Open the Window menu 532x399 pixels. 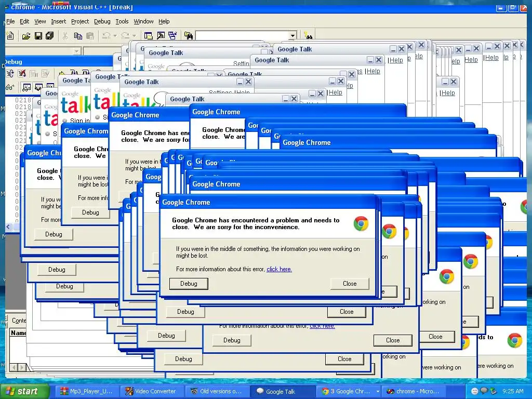point(143,21)
